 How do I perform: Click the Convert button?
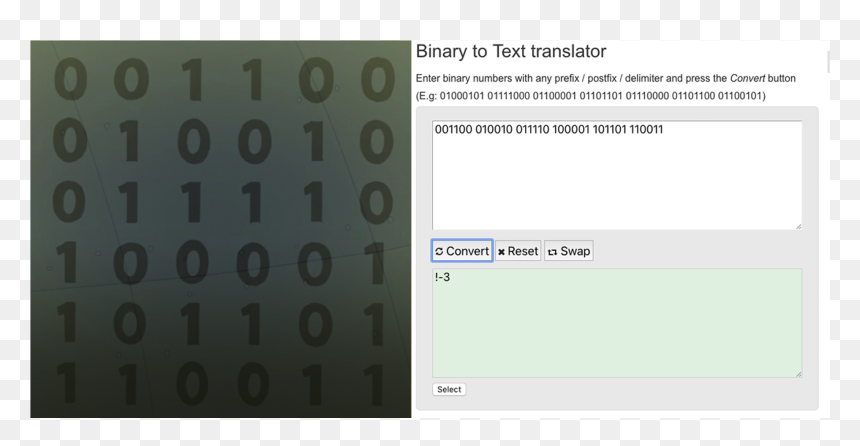coord(462,251)
